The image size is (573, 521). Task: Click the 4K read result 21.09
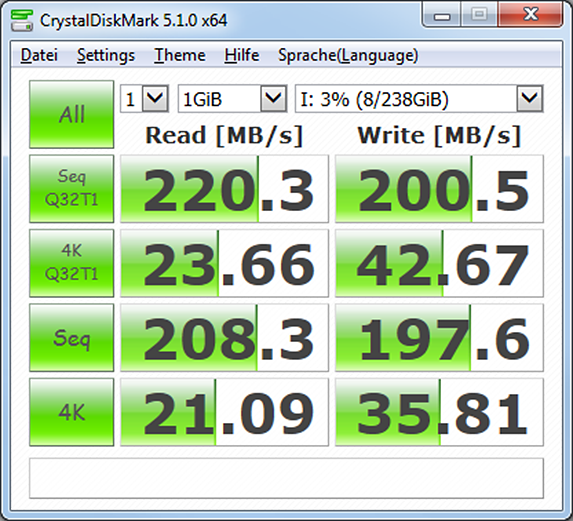pyautogui.click(x=224, y=412)
